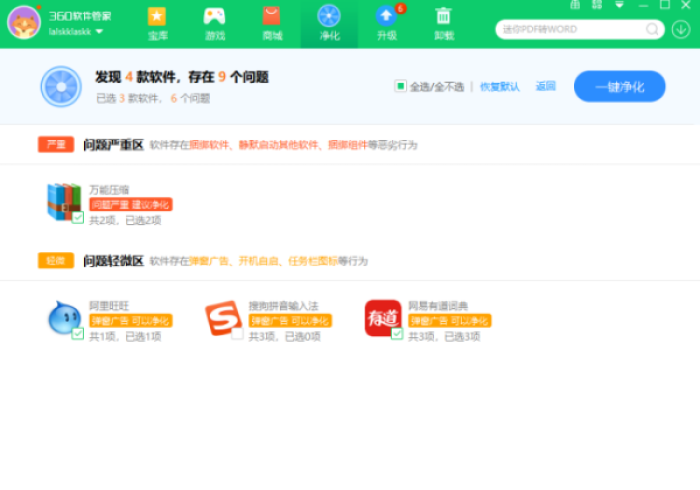Open the 宝库 software library tab
Image resolution: width=700 pixels, height=490 pixels.
(x=157, y=24)
